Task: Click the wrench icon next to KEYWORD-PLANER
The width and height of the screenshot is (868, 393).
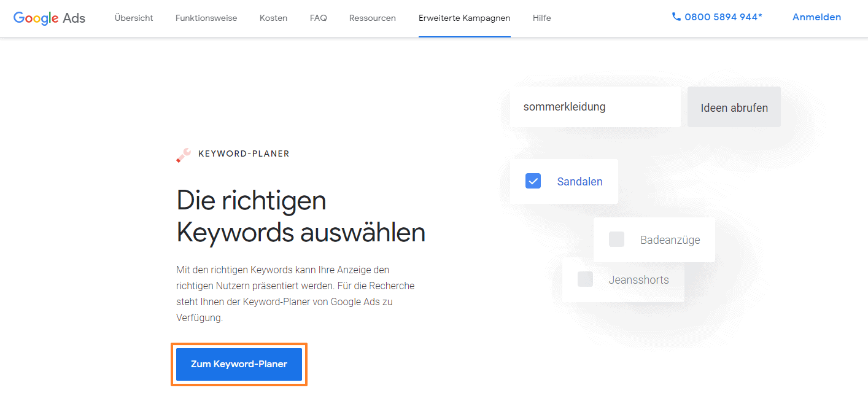Action: [184, 155]
